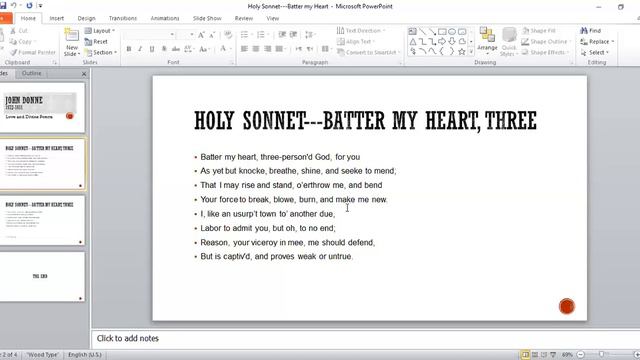Click the Bold formatting button
Viewport: 640px width, 360px height.
click(129, 49)
